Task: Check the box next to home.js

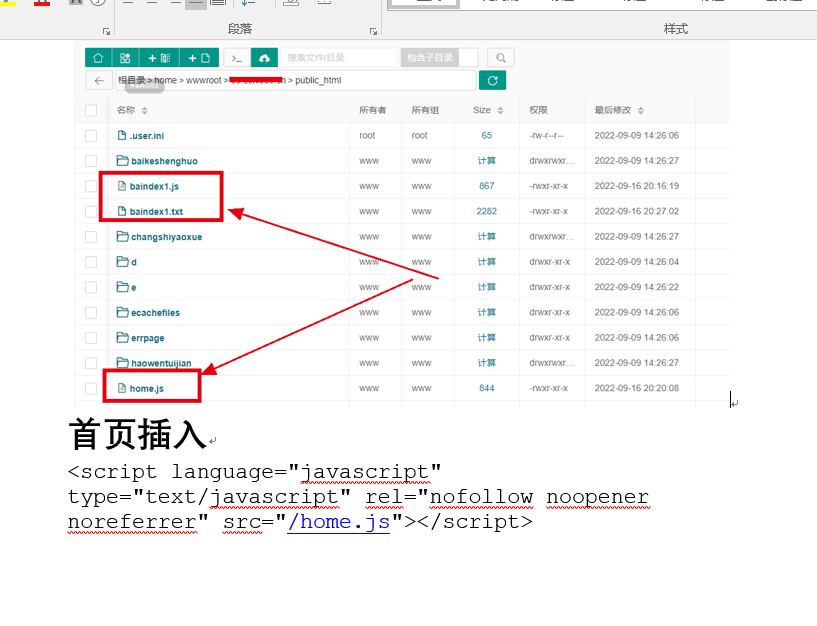Action: (91, 388)
